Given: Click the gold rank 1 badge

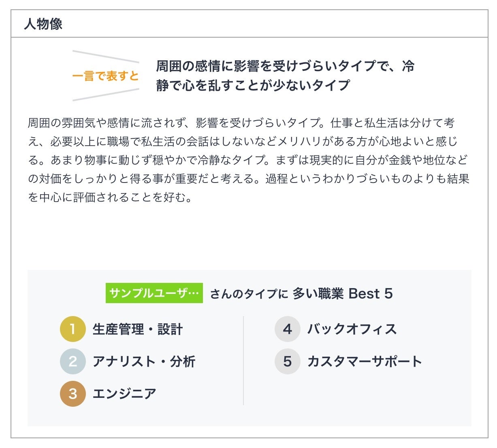Looking at the screenshot, I should 73,329.
